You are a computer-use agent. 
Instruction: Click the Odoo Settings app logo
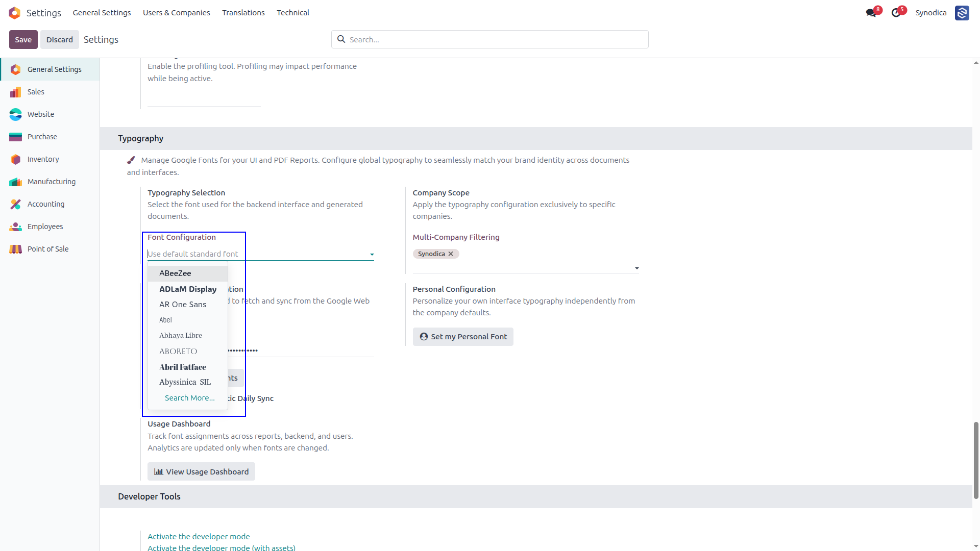tap(15, 13)
